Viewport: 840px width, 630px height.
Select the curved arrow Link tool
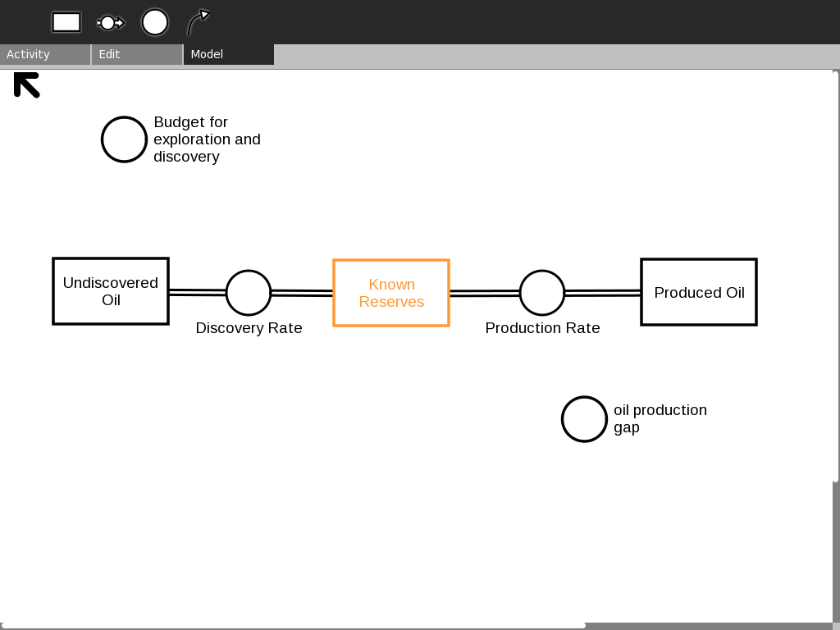tap(198, 22)
